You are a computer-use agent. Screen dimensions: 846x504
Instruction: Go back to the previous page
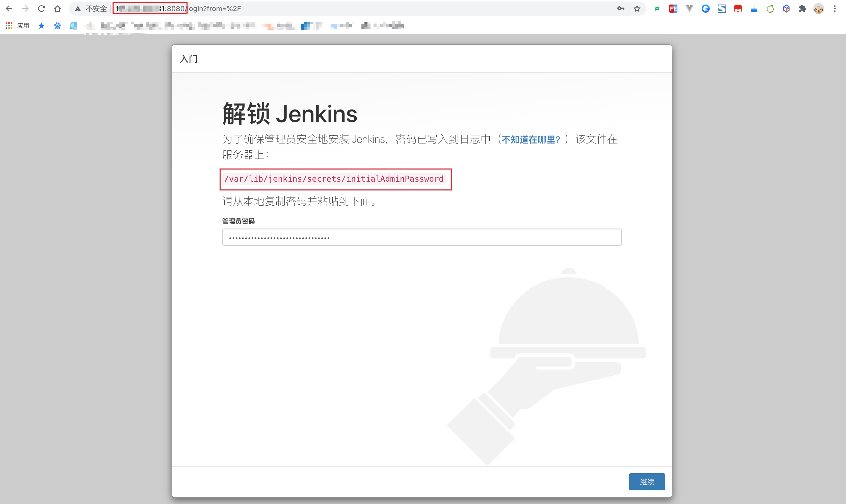[x=9, y=9]
